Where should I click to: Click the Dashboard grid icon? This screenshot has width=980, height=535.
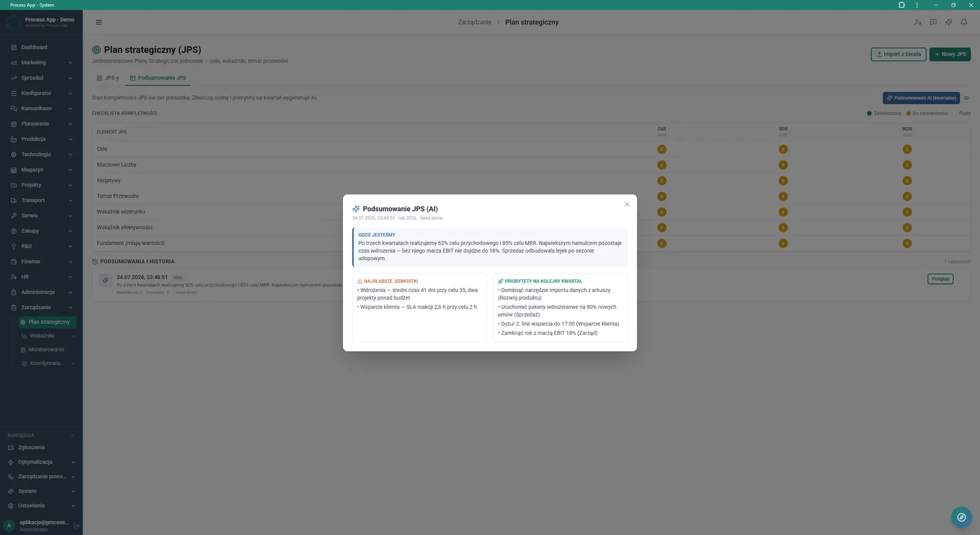point(13,47)
